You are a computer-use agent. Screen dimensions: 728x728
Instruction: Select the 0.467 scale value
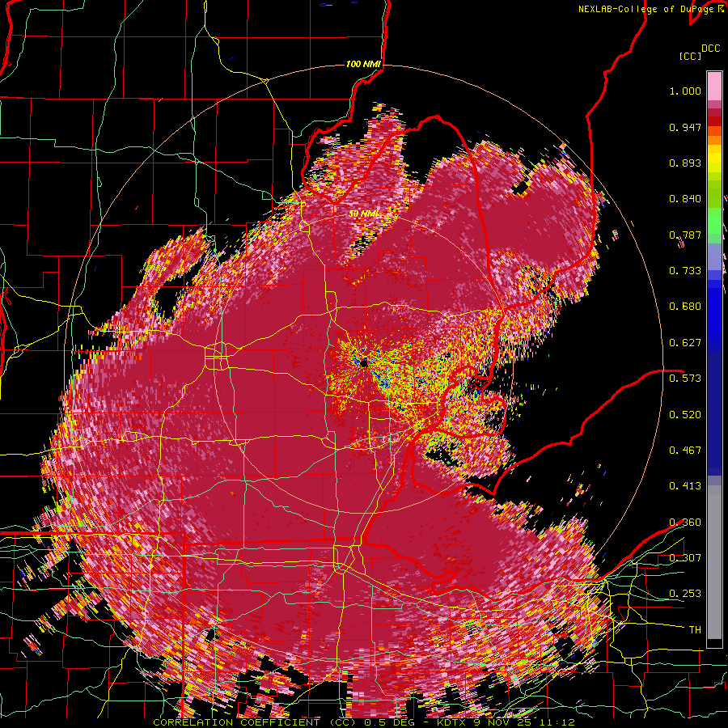(685, 450)
